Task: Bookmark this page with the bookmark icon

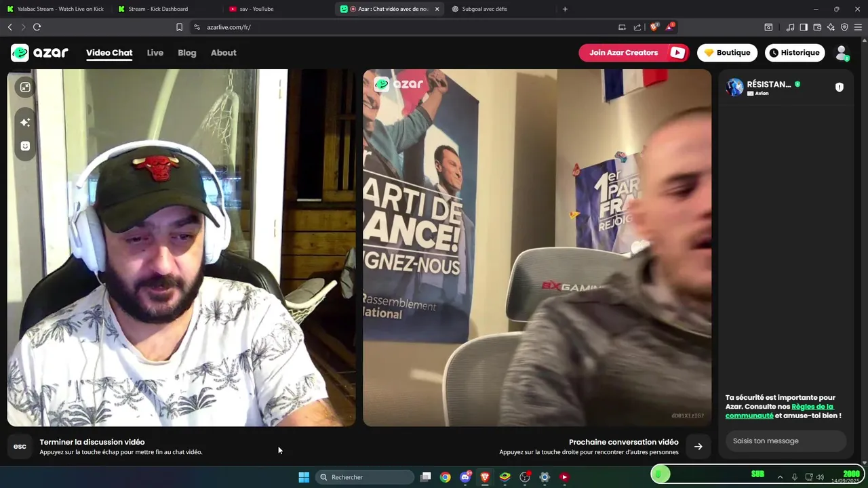Action: [x=179, y=27]
